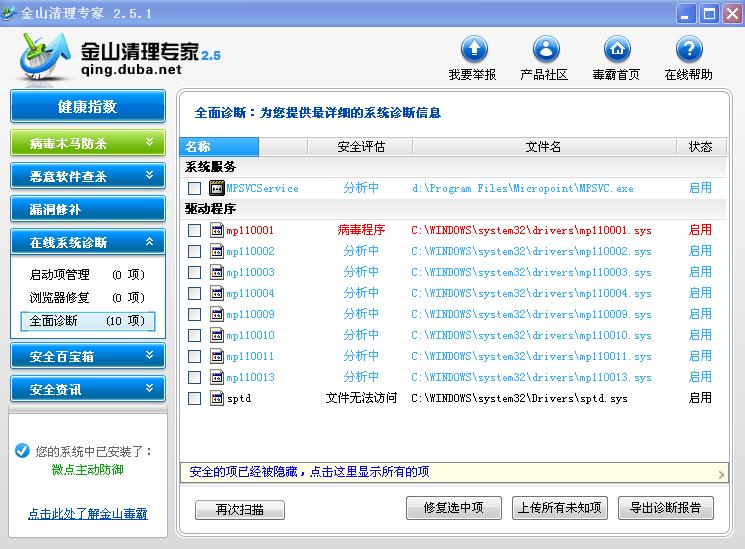Click the 启用 status in sptd row
This screenshot has width=745, height=549.
point(700,398)
